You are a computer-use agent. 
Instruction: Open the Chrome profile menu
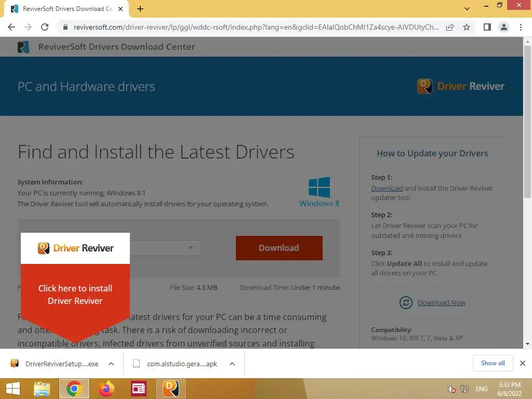point(504,27)
